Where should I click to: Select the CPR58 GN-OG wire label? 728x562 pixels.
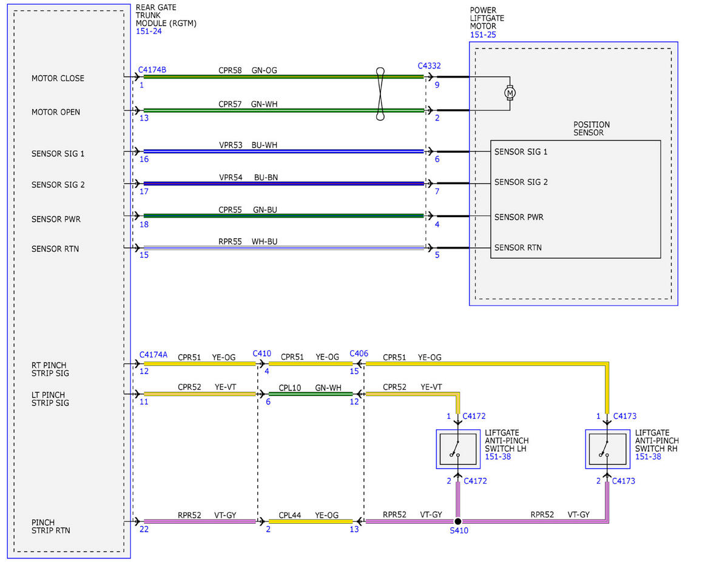point(248,70)
